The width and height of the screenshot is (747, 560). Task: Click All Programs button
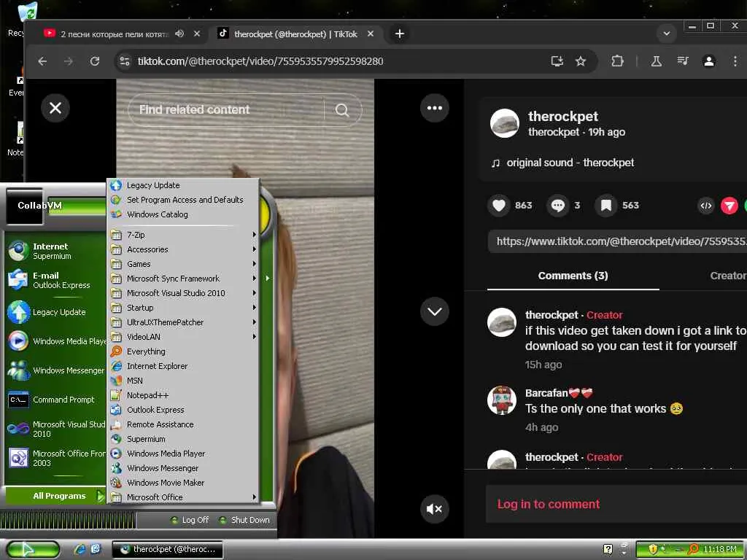[55, 496]
